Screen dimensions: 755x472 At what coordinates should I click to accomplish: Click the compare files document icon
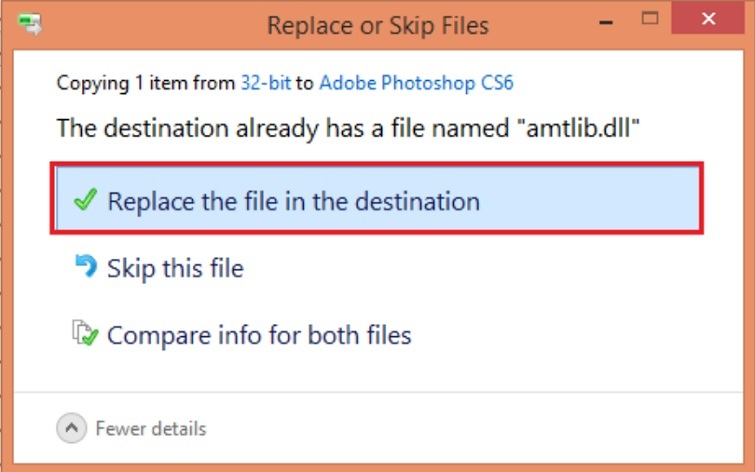(x=84, y=334)
